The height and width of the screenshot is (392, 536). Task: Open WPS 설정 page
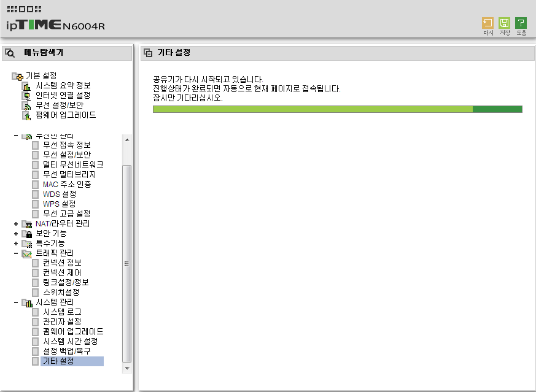click(59, 204)
